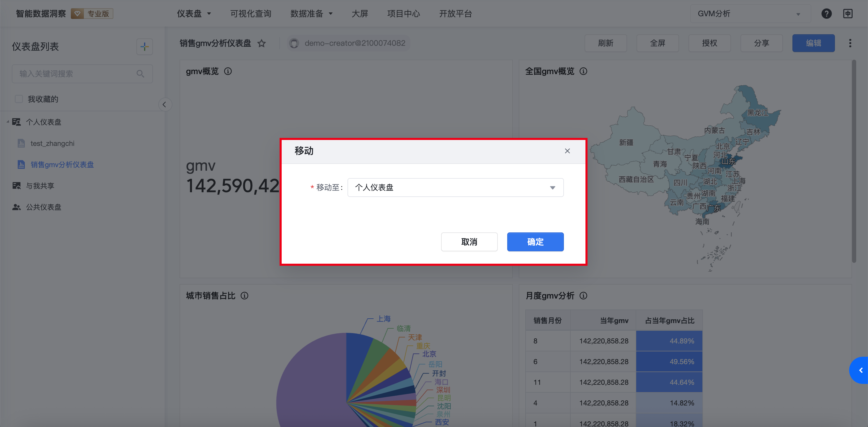Screen dimensions: 868x427
Task: Open the 可视化查询 menu item
Action: (x=250, y=14)
